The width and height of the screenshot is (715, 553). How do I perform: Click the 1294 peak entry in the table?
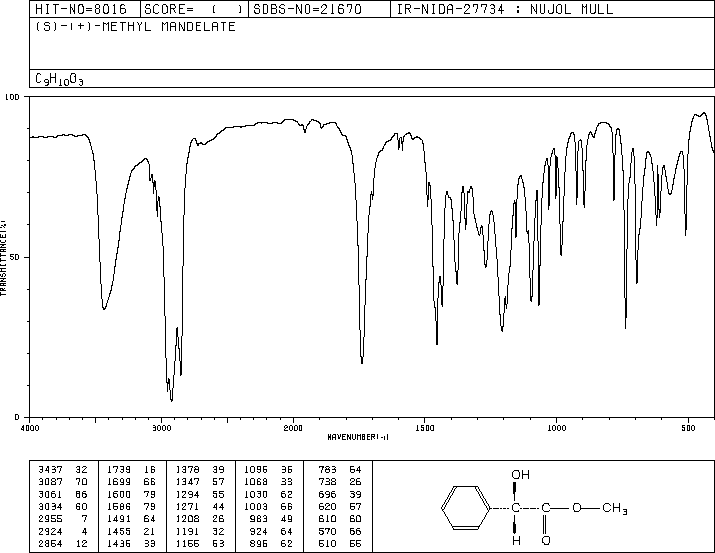(200, 494)
